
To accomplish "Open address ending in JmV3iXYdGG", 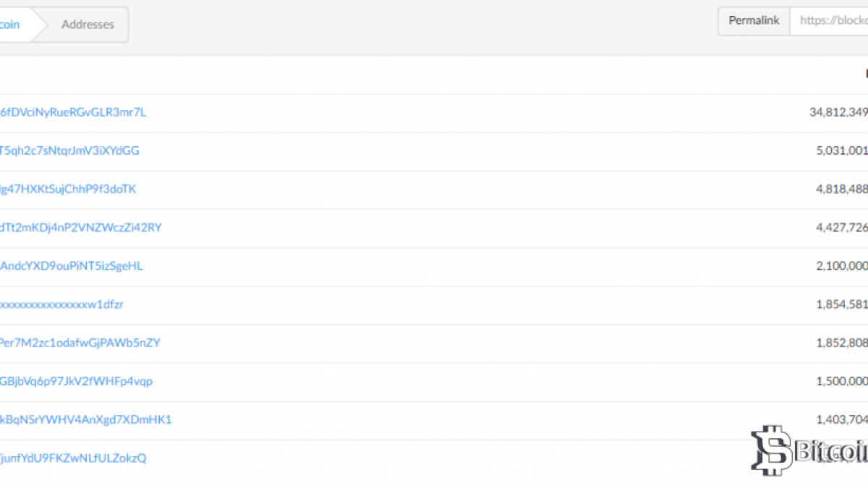I will 69,150.
